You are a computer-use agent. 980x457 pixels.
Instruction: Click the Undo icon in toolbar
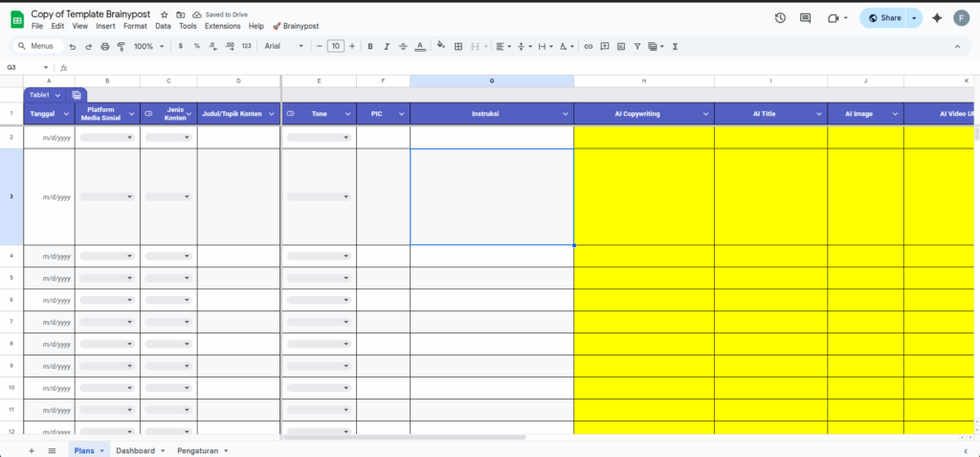tap(72, 46)
